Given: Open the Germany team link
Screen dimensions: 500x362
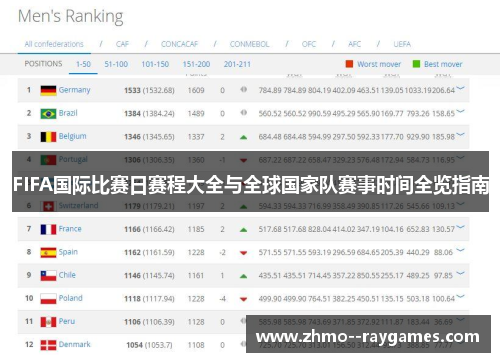Looking at the screenshot, I should (x=74, y=90).
